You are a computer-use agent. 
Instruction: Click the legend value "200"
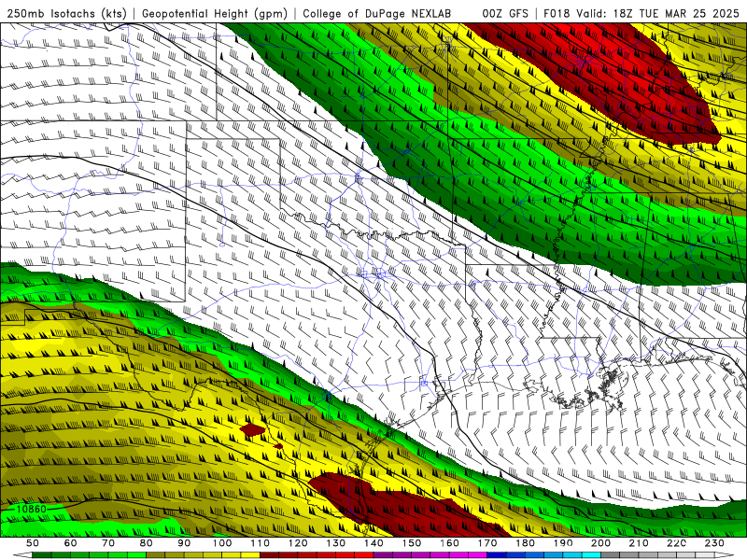(x=601, y=543)
